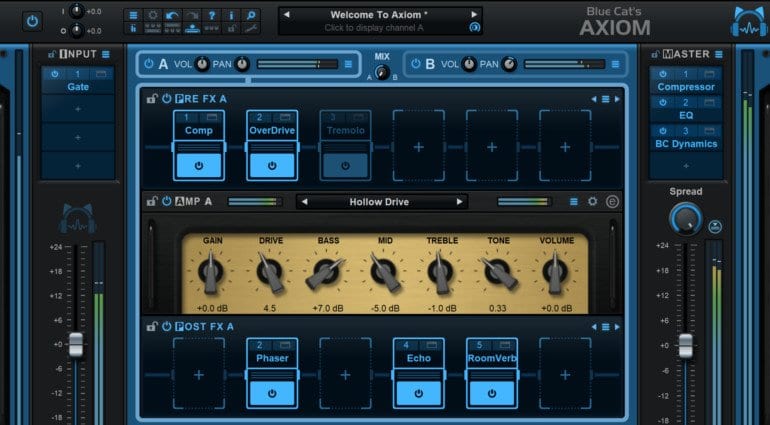Open the Gate effect slot

[x=78, y=87]
